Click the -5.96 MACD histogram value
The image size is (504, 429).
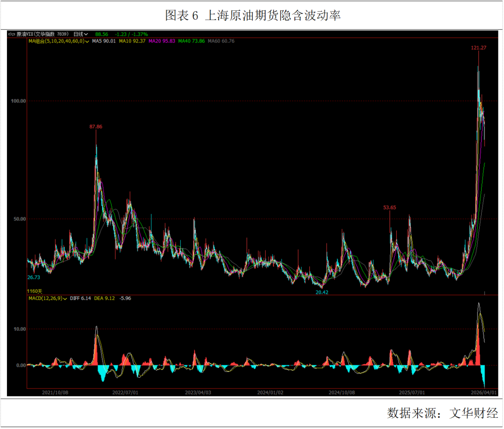(x=125, y=298)
